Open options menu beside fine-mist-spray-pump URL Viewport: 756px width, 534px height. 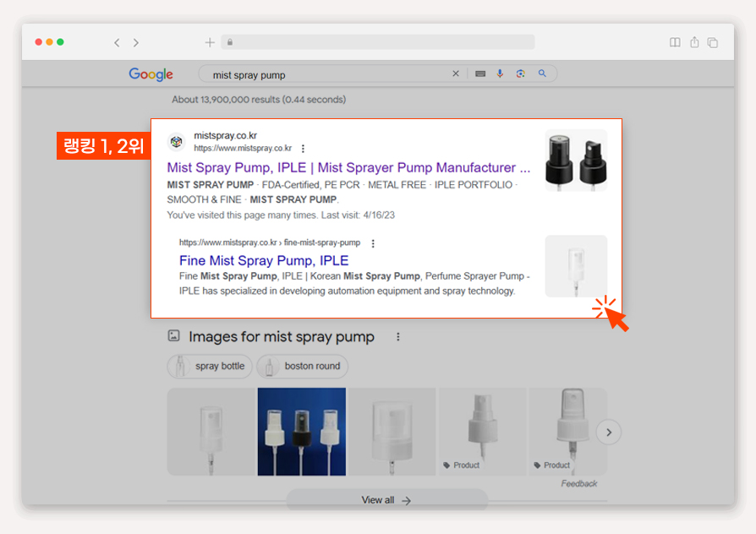coord(373,243)
